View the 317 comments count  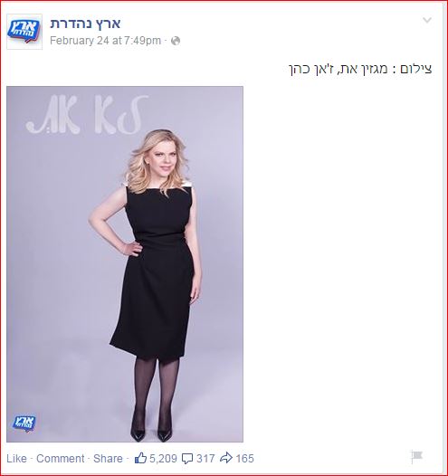click(205, 459)
